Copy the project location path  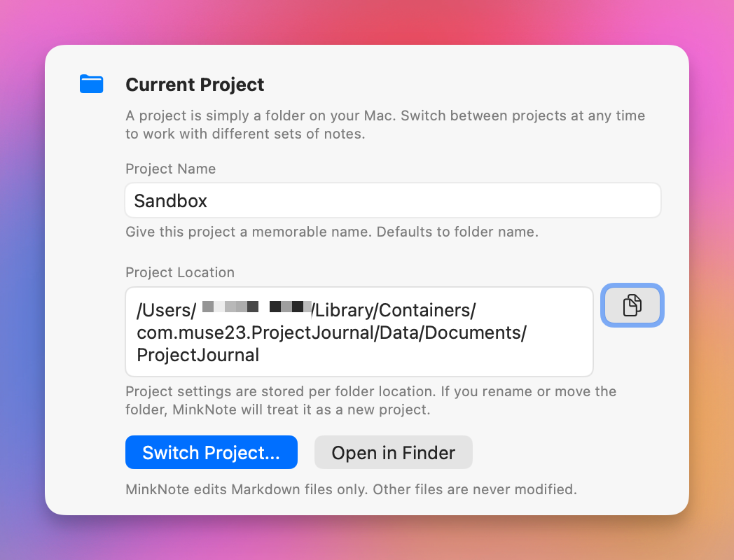click(x=632, y=305)
